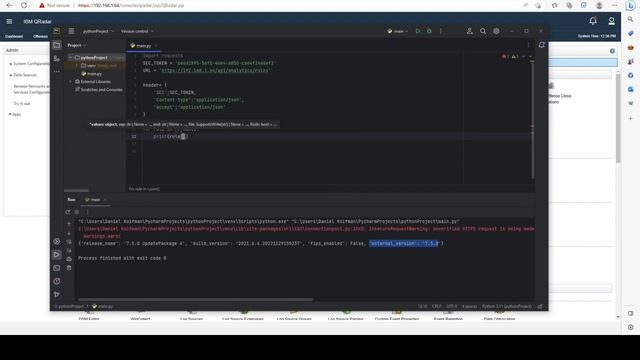Select main.py in the project tree

coord(94,73)
